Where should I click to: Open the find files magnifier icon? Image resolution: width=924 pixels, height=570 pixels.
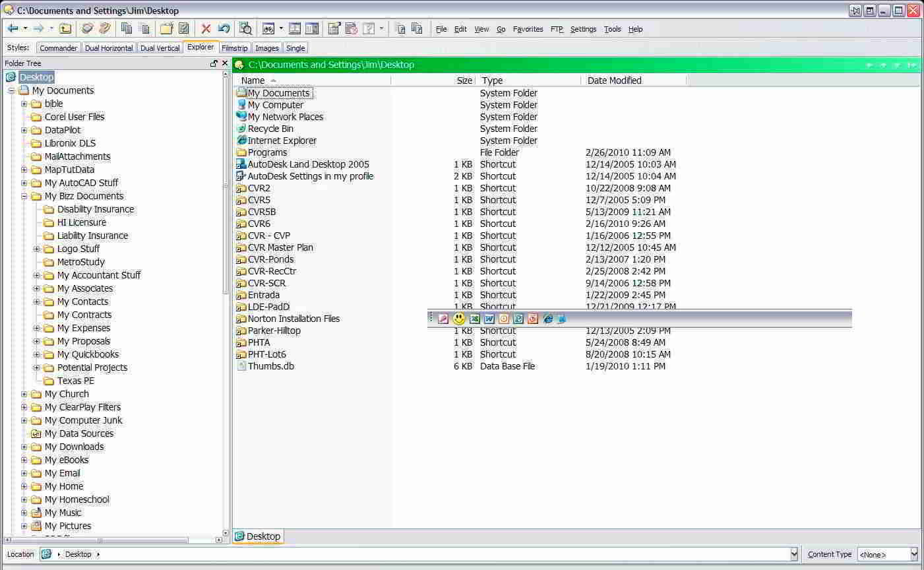245,28
